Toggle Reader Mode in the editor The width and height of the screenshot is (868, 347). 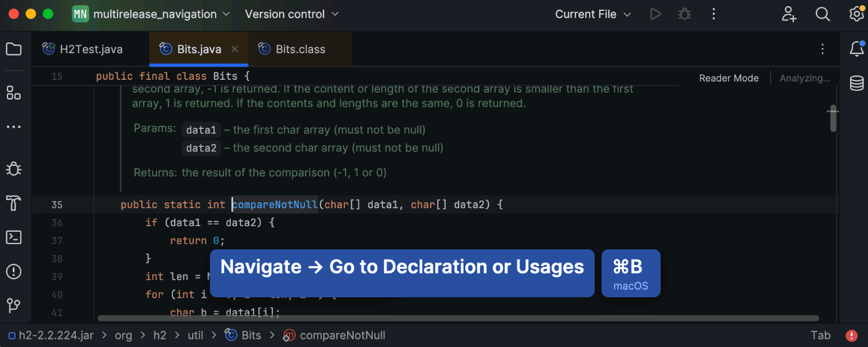point(729,78)
